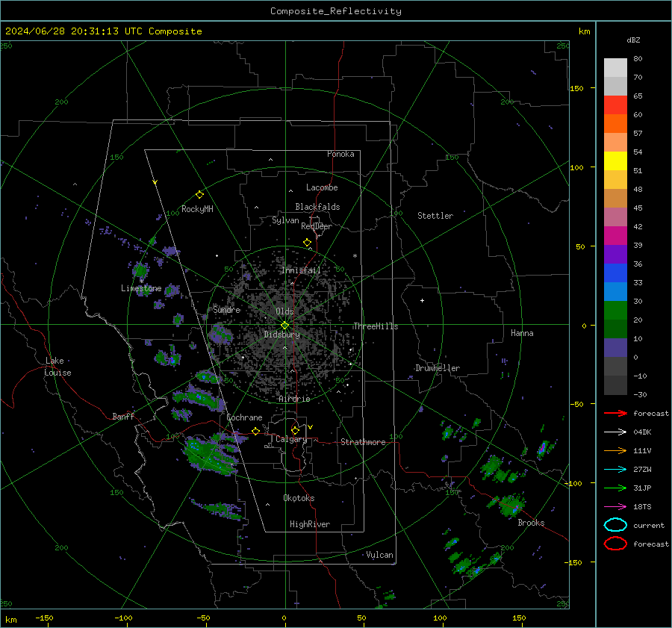The width and height of the screenshot is (672, 628).
Task: Click the yellow diamond marker below RedDeer
Action: (x=308, y=243)
